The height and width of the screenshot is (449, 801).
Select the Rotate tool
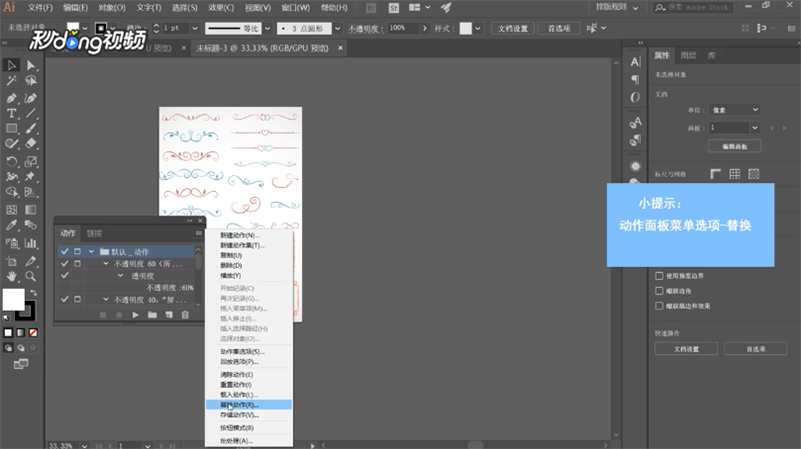click(x=11, y=161)
